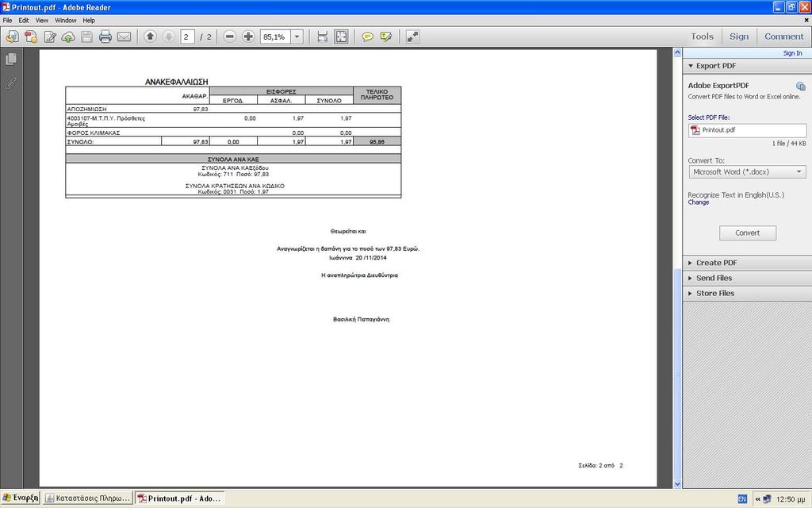Click the Change language link
This screenshot has width=812, height=508.
tap(698, 202)
